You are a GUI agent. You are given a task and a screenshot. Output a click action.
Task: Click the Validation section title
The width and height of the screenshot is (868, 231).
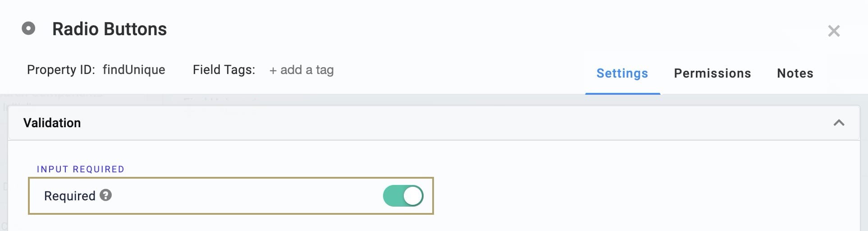pyautogui.click(x=52, y=123)
